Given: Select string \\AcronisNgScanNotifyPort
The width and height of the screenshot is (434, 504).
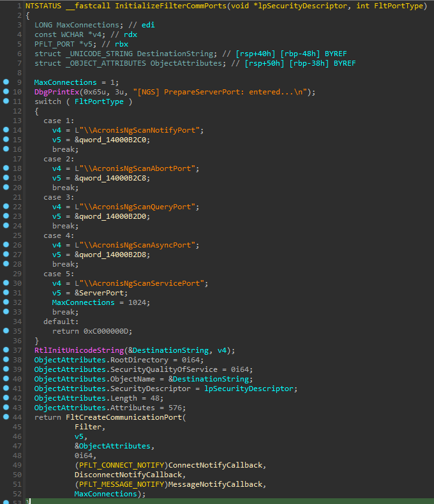Looking at the screenshot, I should (140, 130).
